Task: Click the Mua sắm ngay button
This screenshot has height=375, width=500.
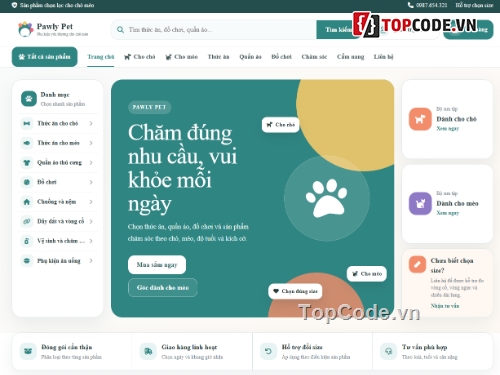Action: coord(157,265)
